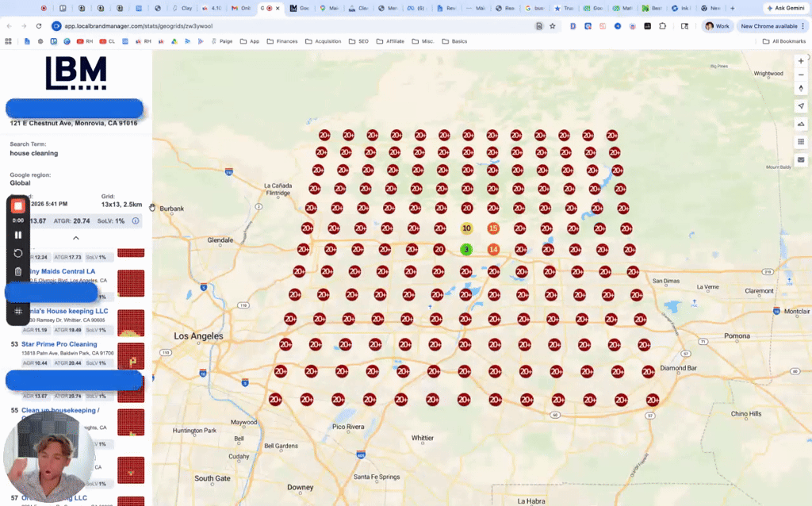Image resolution: width=812 pixels, height=506 pixels.
Task: Collapse the stats panel chevron up
Action: tap(75, 238)
